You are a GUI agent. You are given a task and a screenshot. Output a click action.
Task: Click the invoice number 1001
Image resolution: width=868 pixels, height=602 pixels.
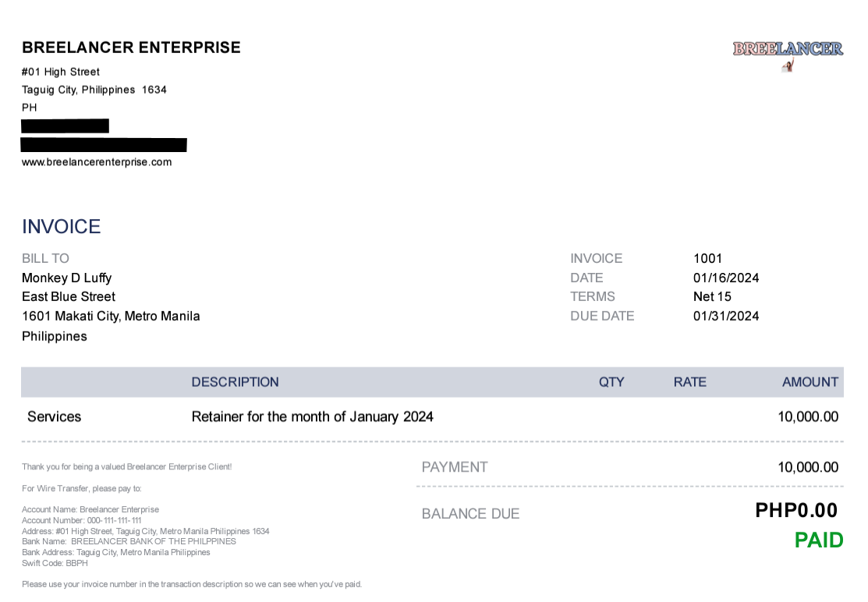[707, 258]
